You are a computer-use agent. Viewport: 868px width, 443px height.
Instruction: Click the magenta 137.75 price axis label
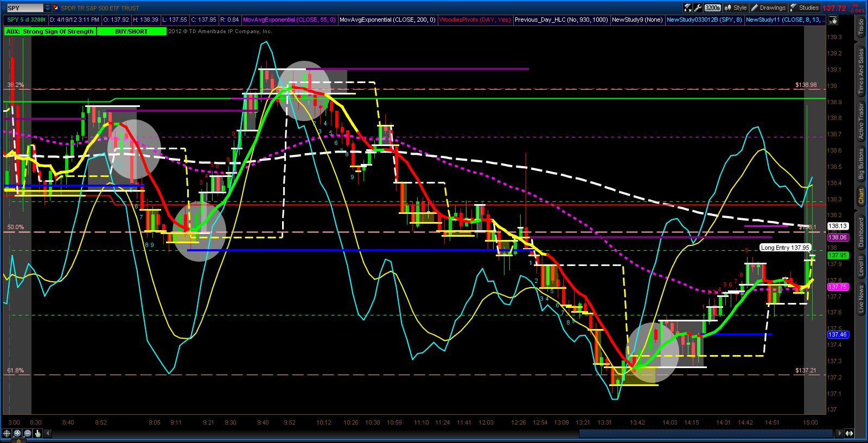[x=838, y=287]
